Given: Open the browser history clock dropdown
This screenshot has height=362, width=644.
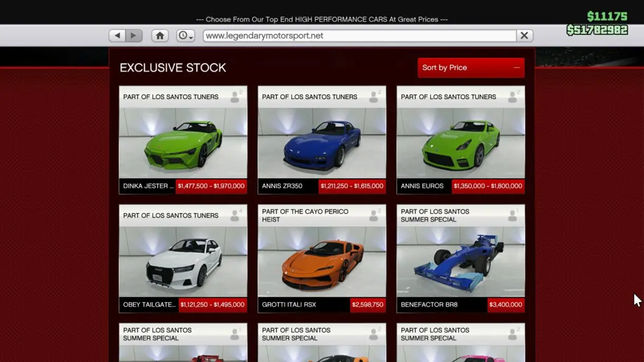Looking at the screenshot, I should [x=185, y=35].
